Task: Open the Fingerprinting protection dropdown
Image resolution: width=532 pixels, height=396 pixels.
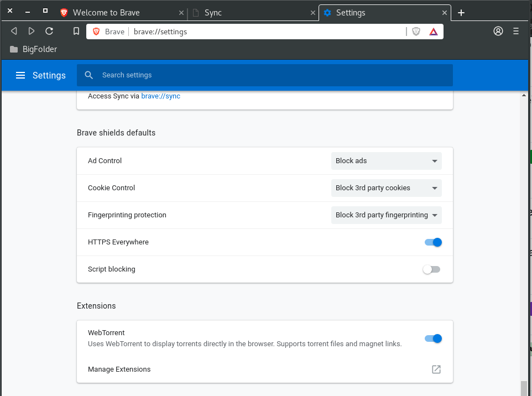Action: pyautogui.click(x=386, y=215)
